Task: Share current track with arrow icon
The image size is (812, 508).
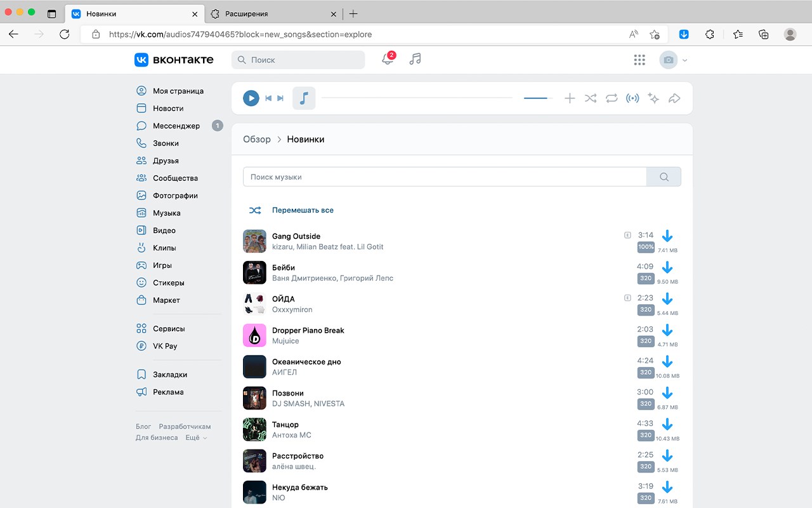Action: pos(674,98)
